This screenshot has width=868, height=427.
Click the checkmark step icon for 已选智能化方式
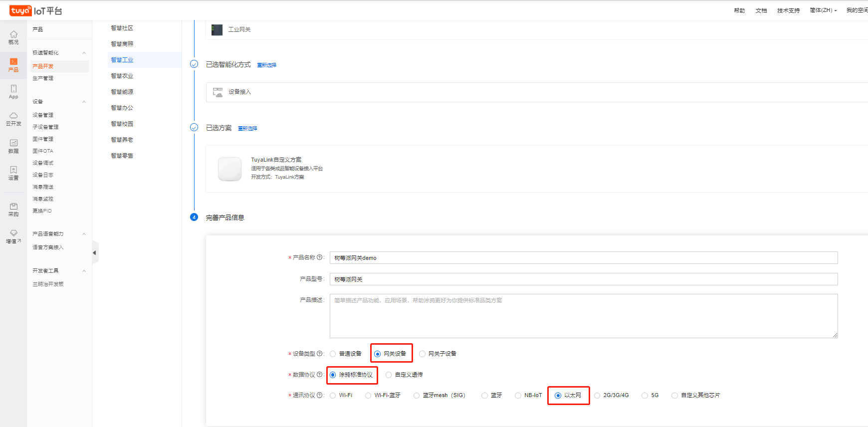click(194, 64)
